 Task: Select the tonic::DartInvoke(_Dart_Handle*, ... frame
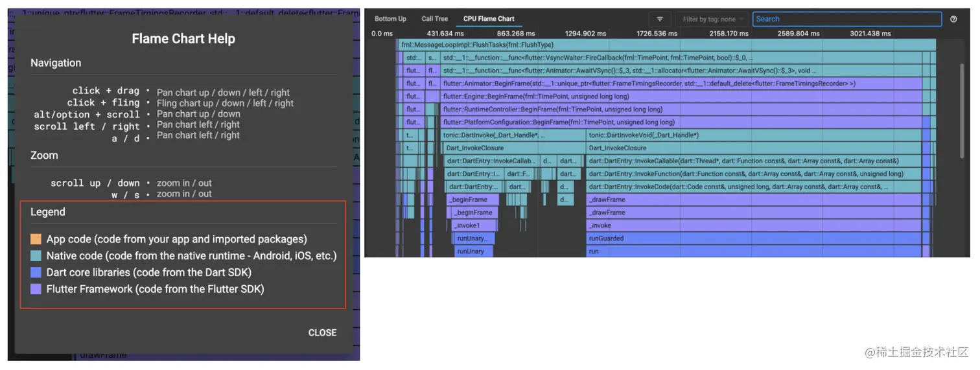(x=515, y=135)
